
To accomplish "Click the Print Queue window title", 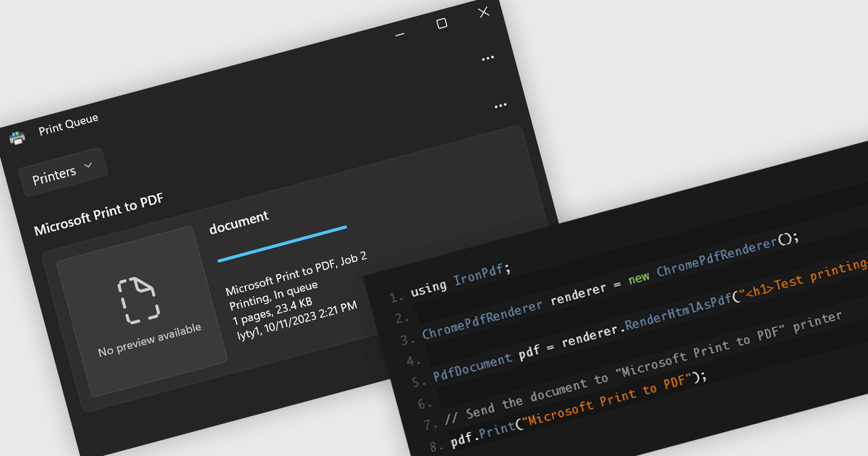I will (x=69, y=124).
